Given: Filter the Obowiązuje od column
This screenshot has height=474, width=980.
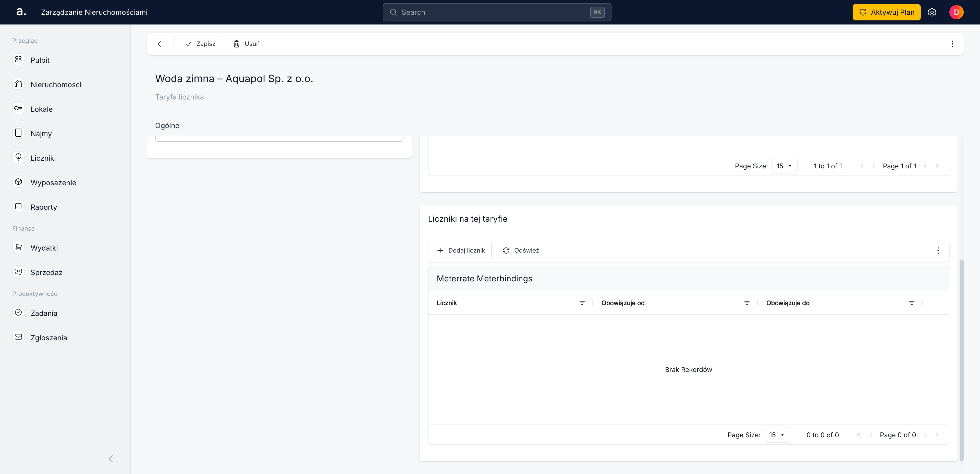Looking at the screenshot, I should click(747, 303).
